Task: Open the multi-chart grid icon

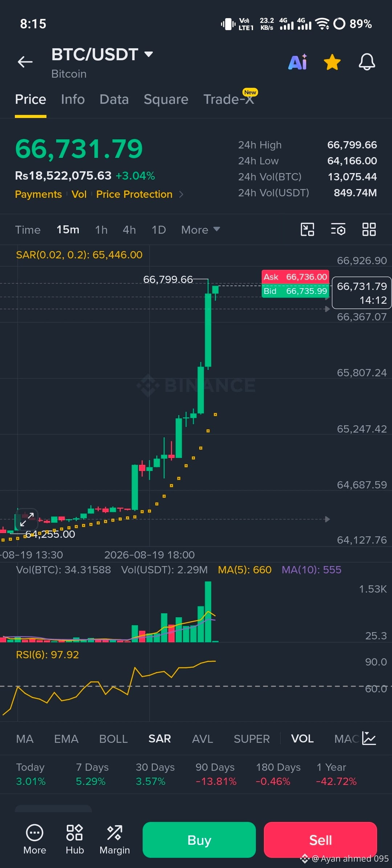Action: [x=369, y=229]
